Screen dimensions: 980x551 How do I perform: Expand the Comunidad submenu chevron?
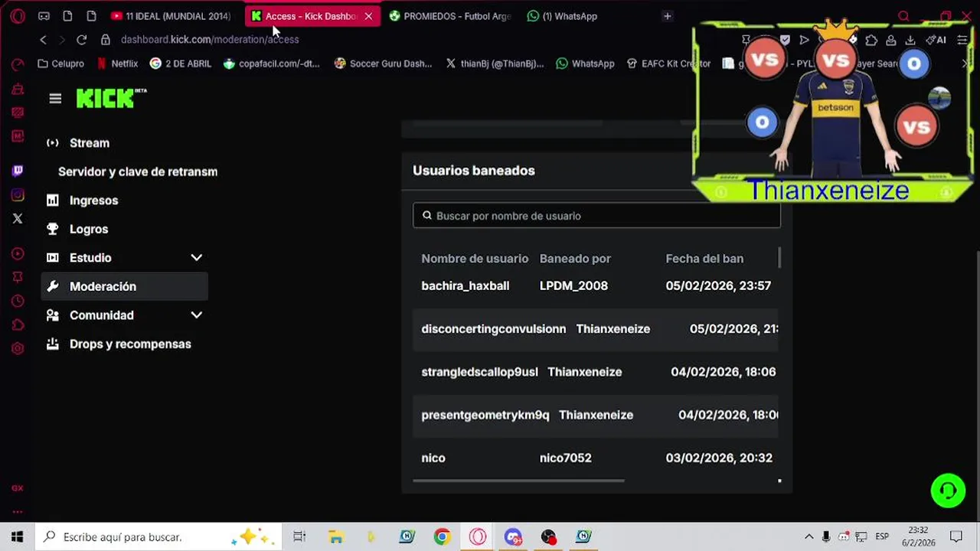(x=196, y=315)
